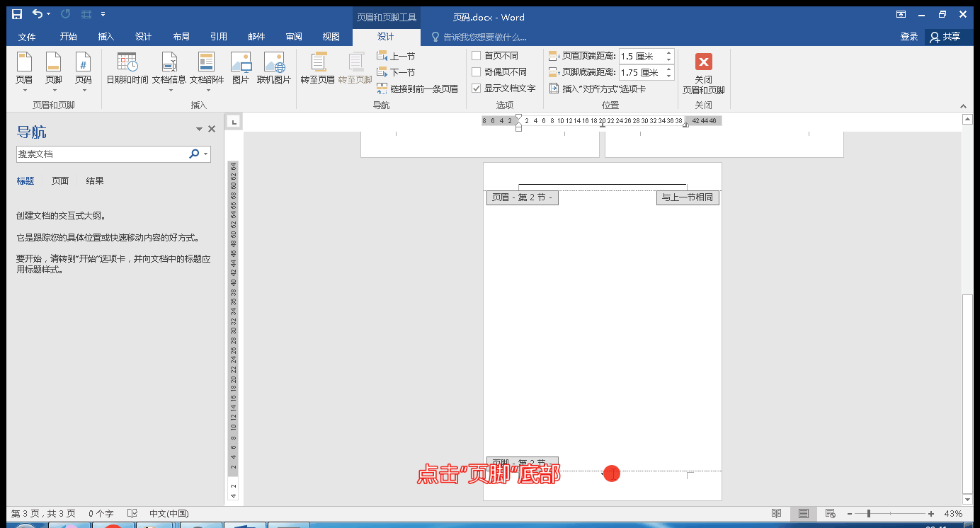Close the Navigation (导航) pane

[x=211, y=129]
